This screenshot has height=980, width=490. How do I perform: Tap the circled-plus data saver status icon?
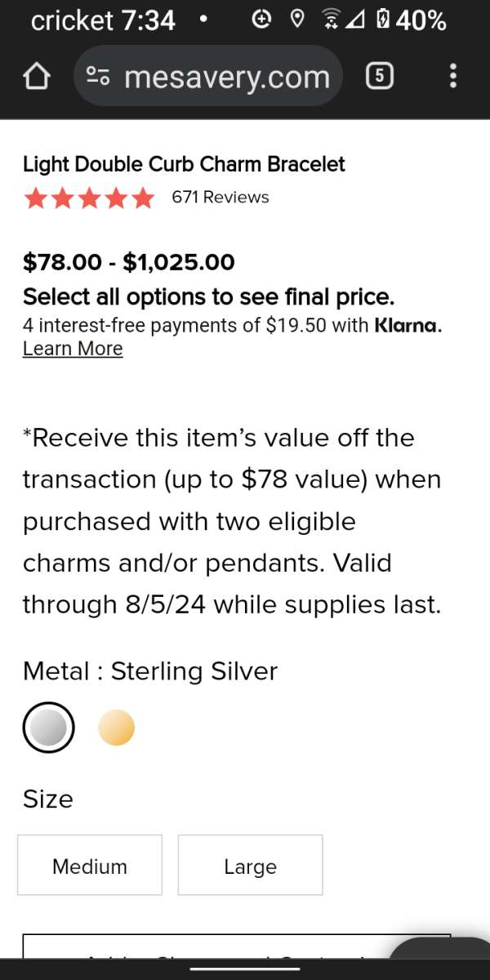pos(261,20)
